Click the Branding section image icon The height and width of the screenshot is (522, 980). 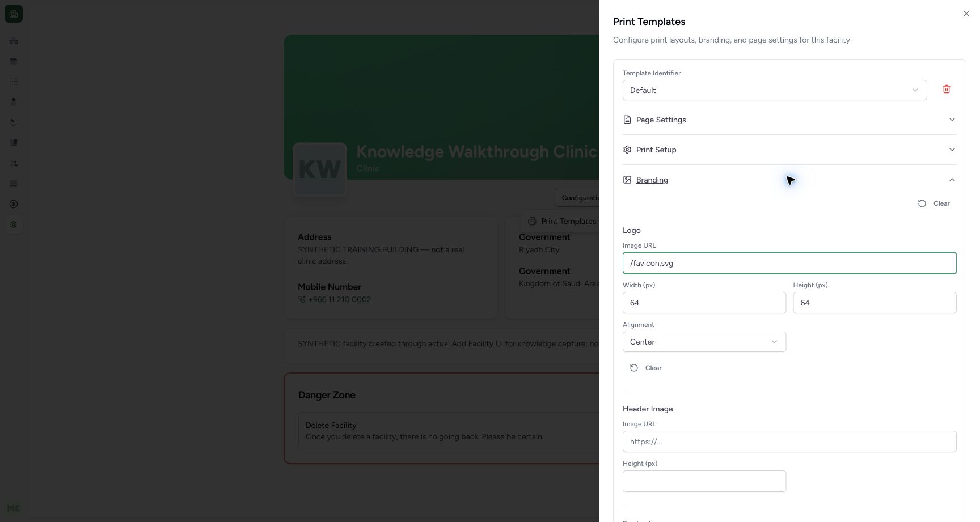pyautogui.click(x=627, y=180)
